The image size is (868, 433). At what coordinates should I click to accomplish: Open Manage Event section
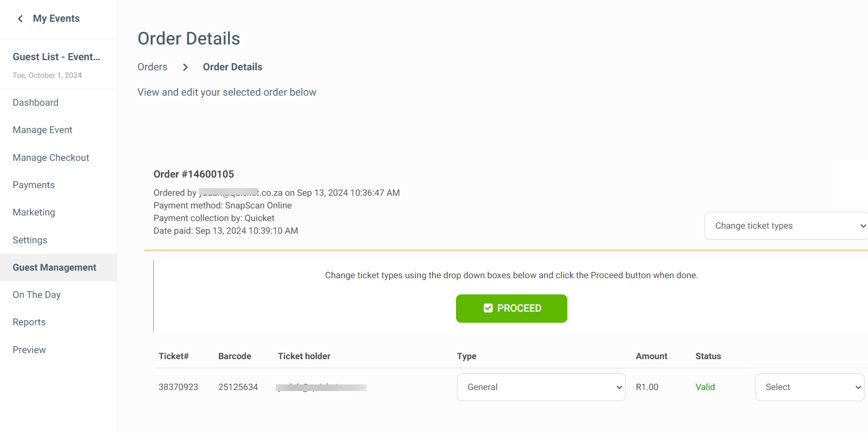(43, 130)
